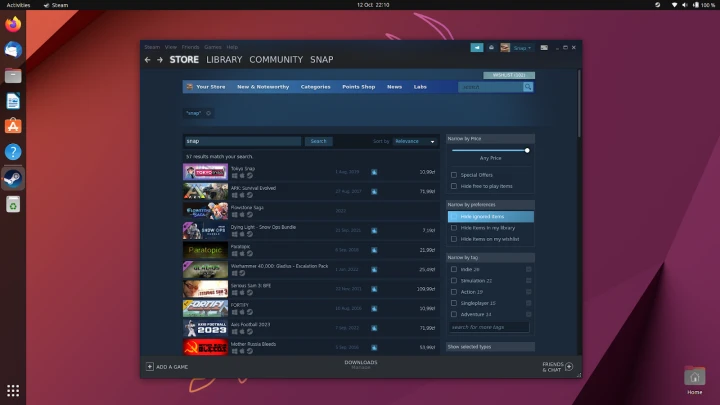Open the notifications bell icon

point(491,48)
